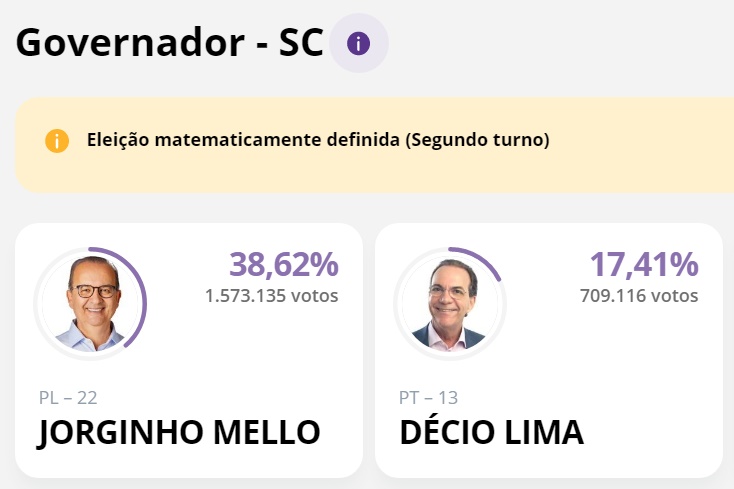Image resolution: width=734 pixels, height=489 pixels.
Task: Click the 'Eleição matematicamente definida' banner text
Action: [x=243, y=140]
